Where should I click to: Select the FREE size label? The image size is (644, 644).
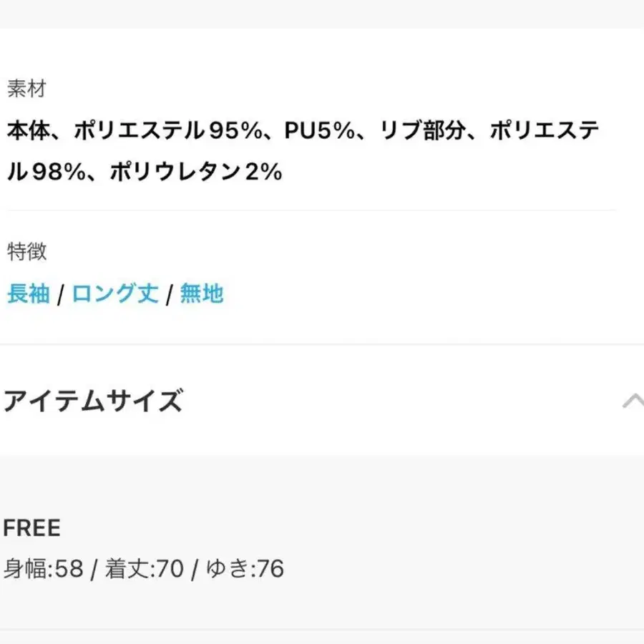[x=31, y=528]
